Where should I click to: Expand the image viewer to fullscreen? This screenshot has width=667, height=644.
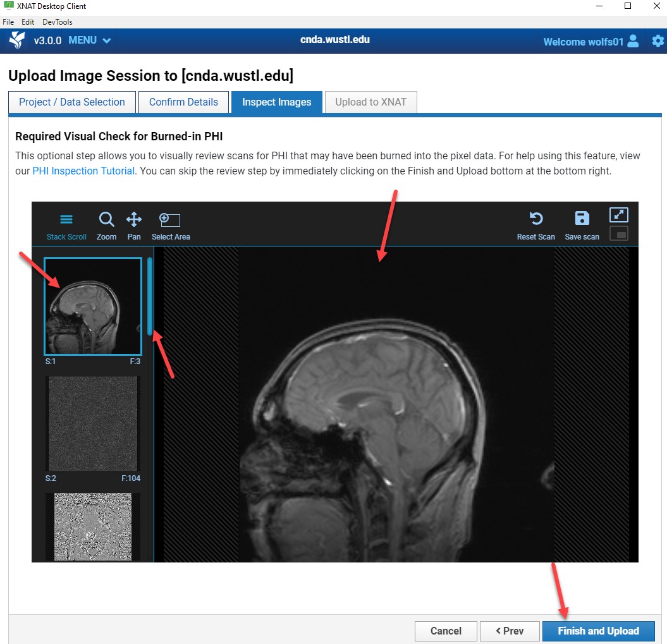(618, 214)
